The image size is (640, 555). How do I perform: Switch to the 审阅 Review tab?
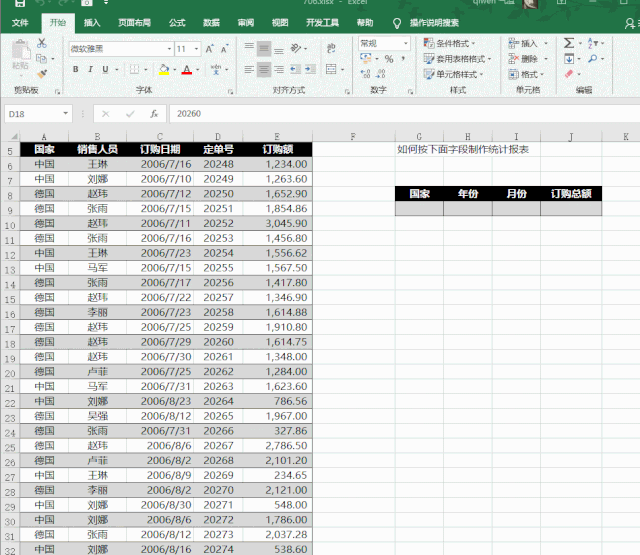(246, 23)
